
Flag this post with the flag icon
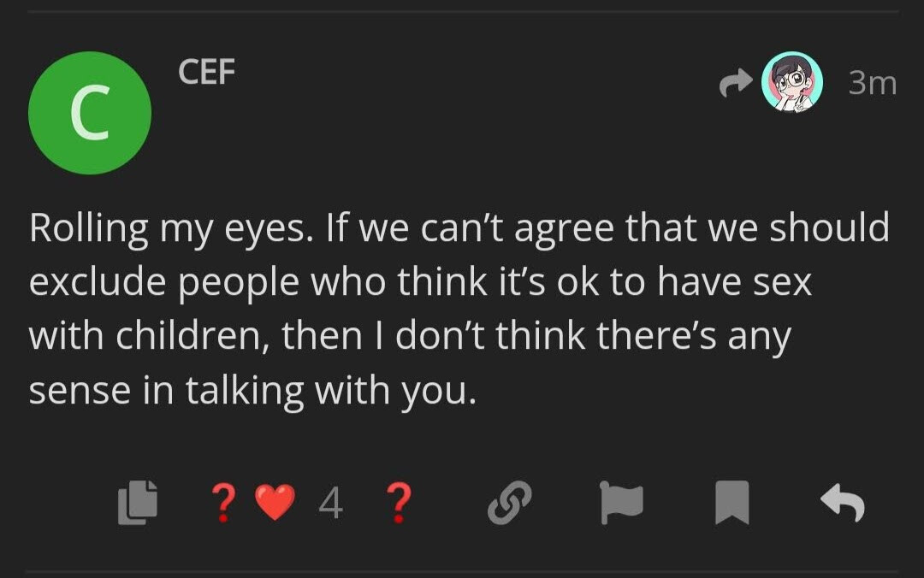(x=621, y=503)
